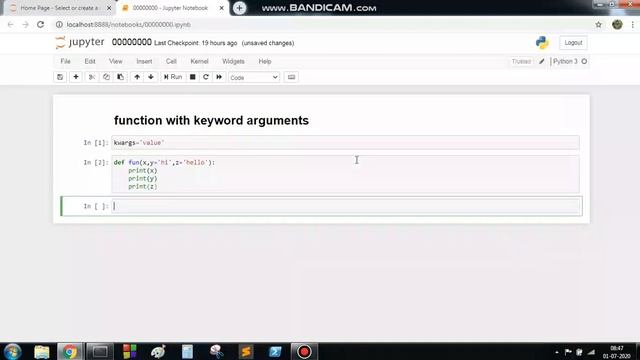Open Sublime Text from taskbar
This screenshot has width=640, height=360.
click(x=246, y=351)
